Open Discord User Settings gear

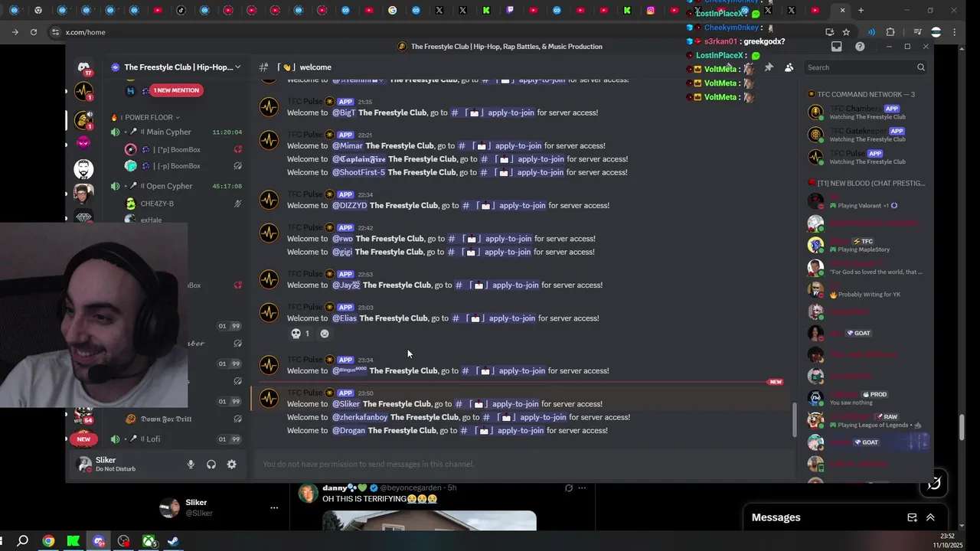[232, 465]
